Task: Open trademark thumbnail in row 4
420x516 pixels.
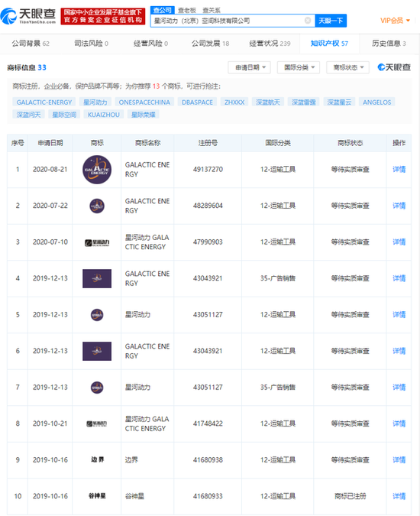Action: (97, 278)
